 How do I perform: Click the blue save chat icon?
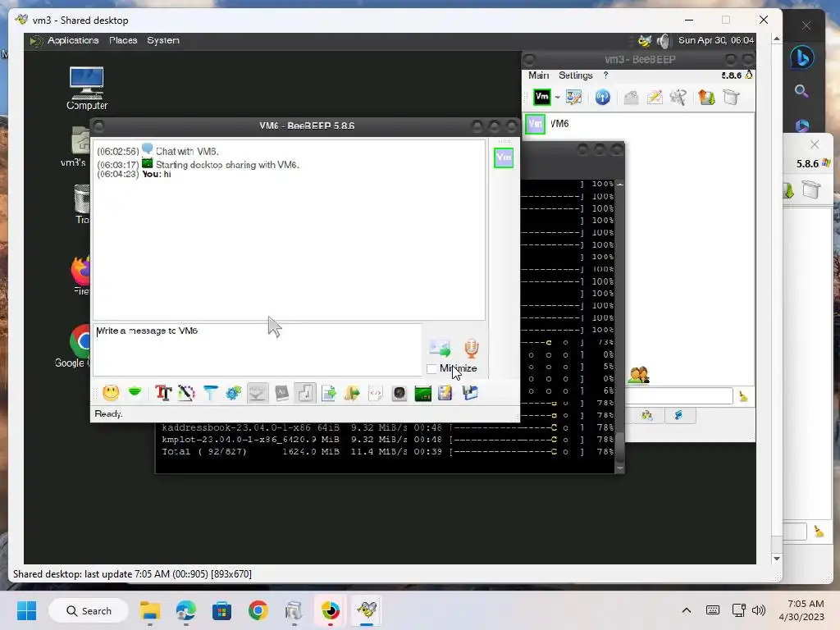(470, 393)
